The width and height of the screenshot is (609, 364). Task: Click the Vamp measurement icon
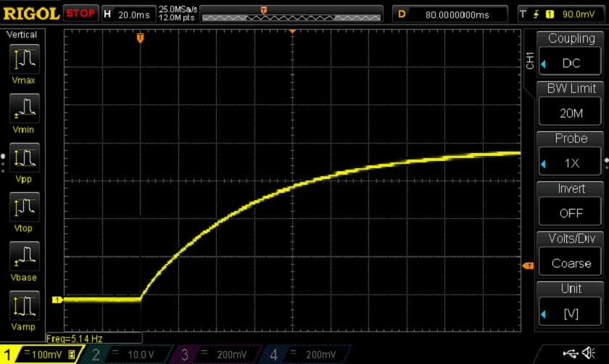[x=24, y=307]
